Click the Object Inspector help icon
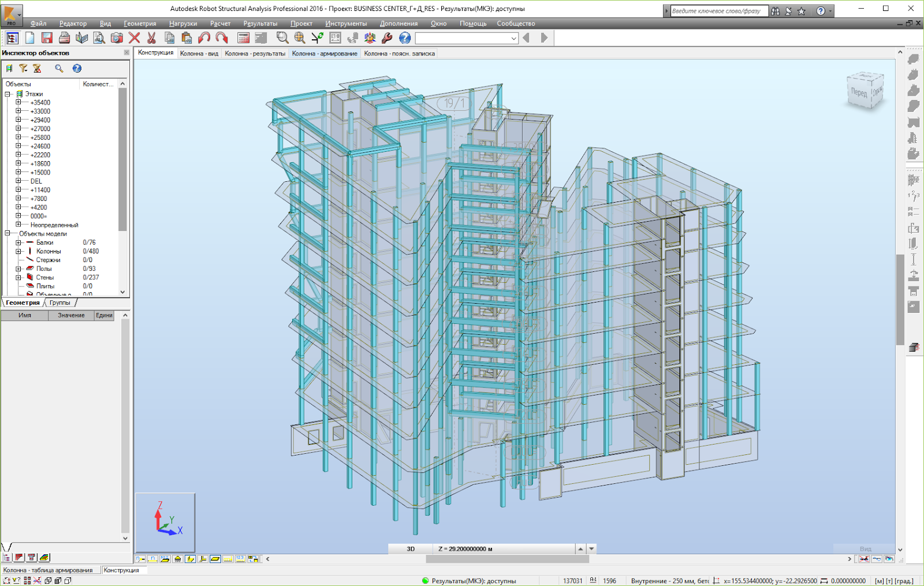The image size is (924, 586). tap(77, 69)
